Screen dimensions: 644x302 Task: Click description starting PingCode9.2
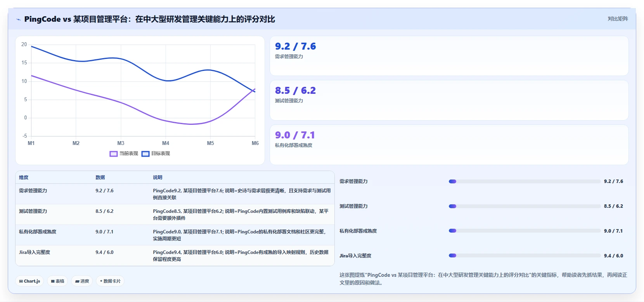pyautogui.click(x=242, y=194)
